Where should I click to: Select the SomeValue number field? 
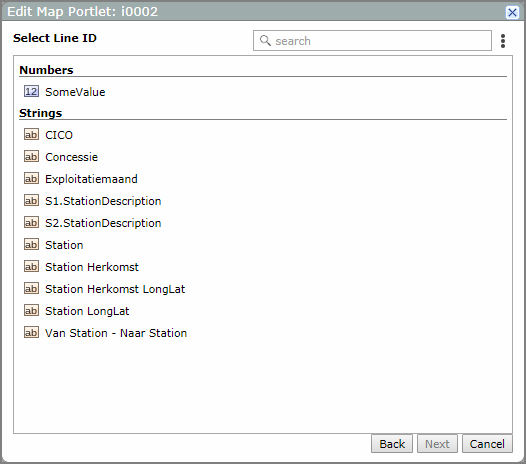(75, 92)
